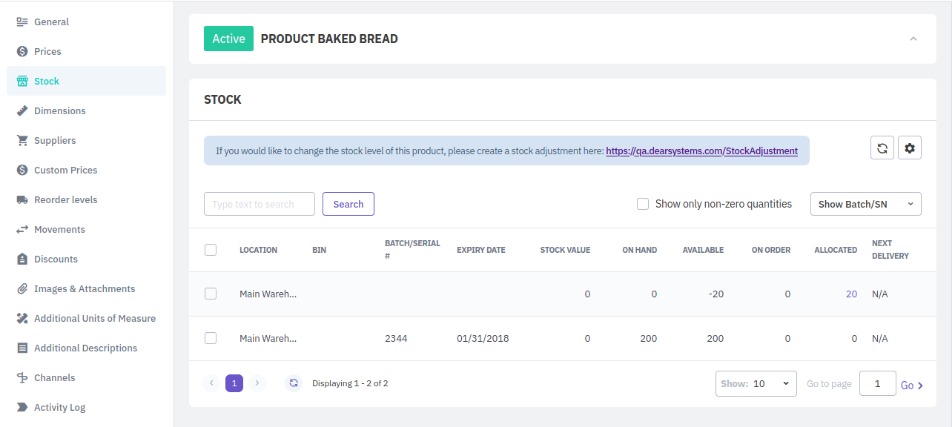Click the Reorder levels truck icon
This screenshot has width=952, height=427.
(22, 200)
